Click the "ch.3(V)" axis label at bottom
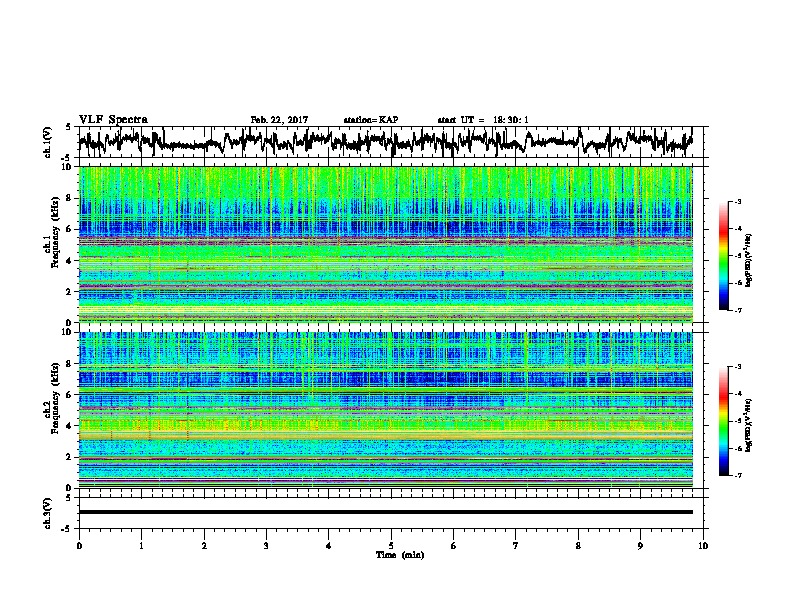792x612 pixels. pos(48,513)
